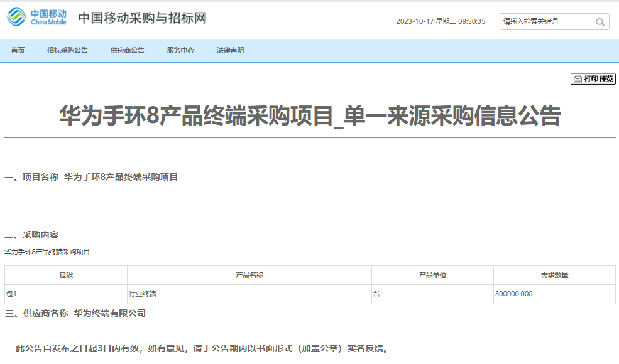Click the 包1 table cell
Image resolution: width=619 pixels, height=364 pixels.
click(x=66, y=294)
